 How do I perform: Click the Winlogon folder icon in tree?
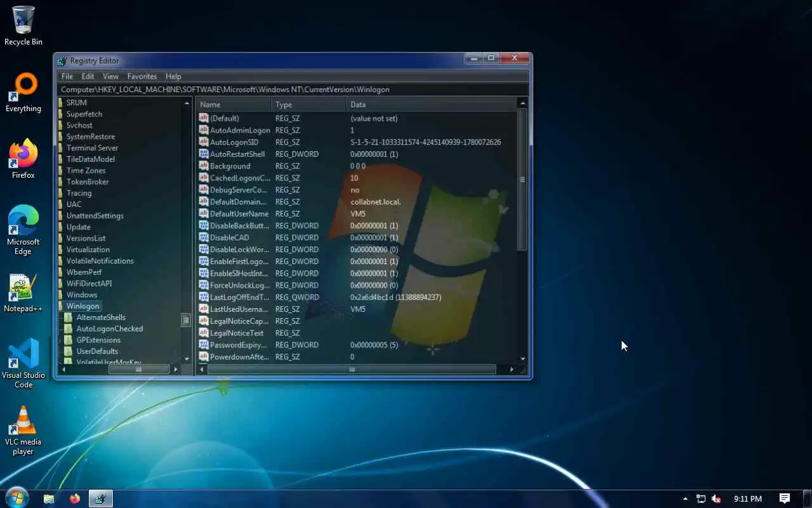61,306
